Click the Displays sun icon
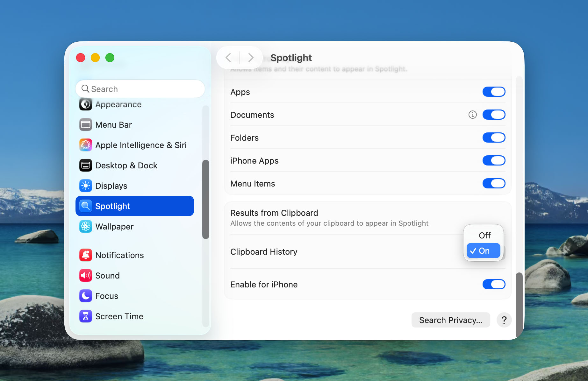Screen dimensions: 588x381 [86, 186]
